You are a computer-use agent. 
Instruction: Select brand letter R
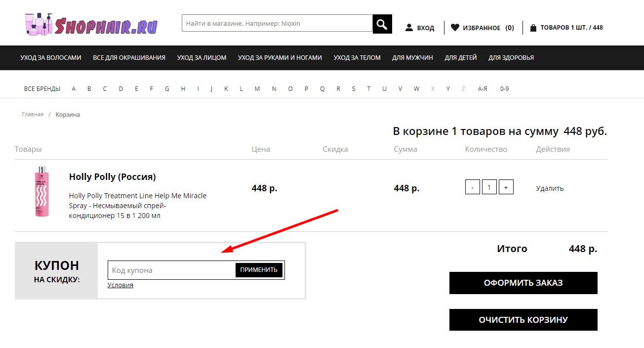tap(338, 89)
